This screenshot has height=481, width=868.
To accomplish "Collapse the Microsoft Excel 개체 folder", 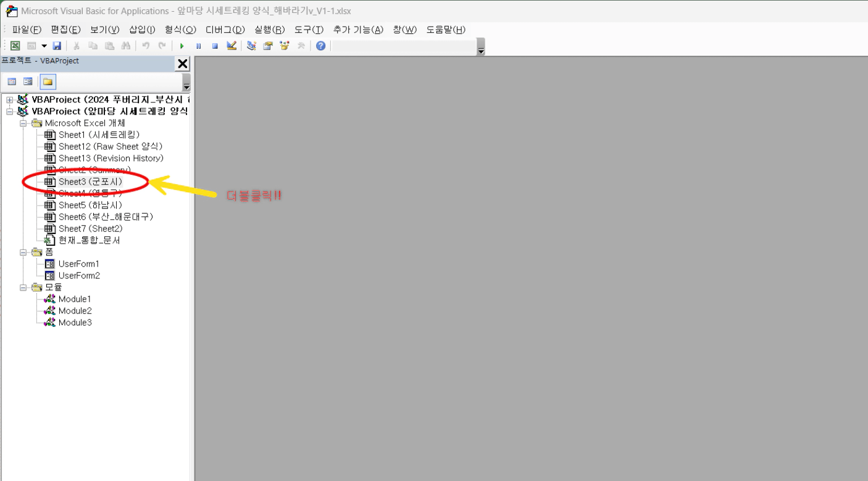I will [23, 123].
